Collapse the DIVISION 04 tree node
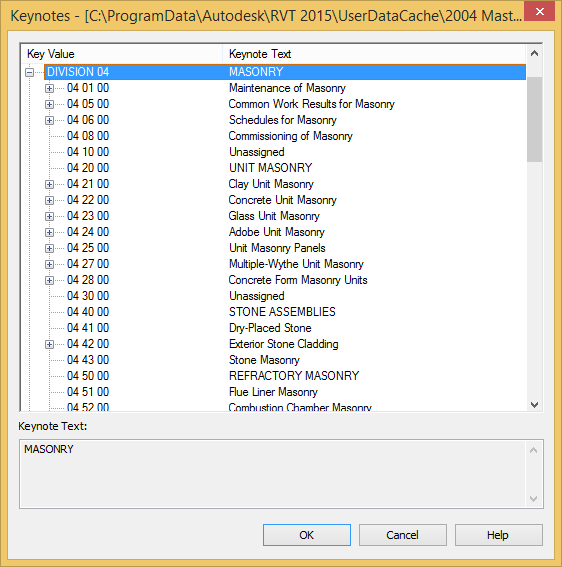 click(30, 72)
